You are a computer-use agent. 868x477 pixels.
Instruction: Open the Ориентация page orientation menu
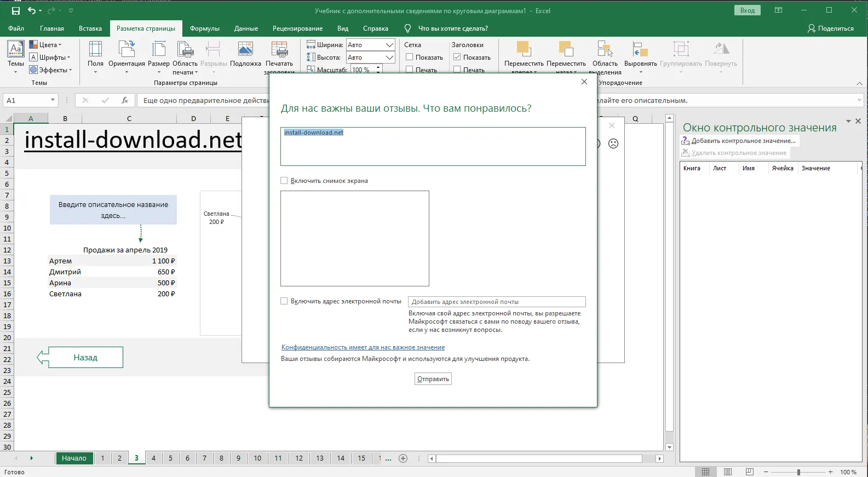pyautogui.click(x=127, y=56)
